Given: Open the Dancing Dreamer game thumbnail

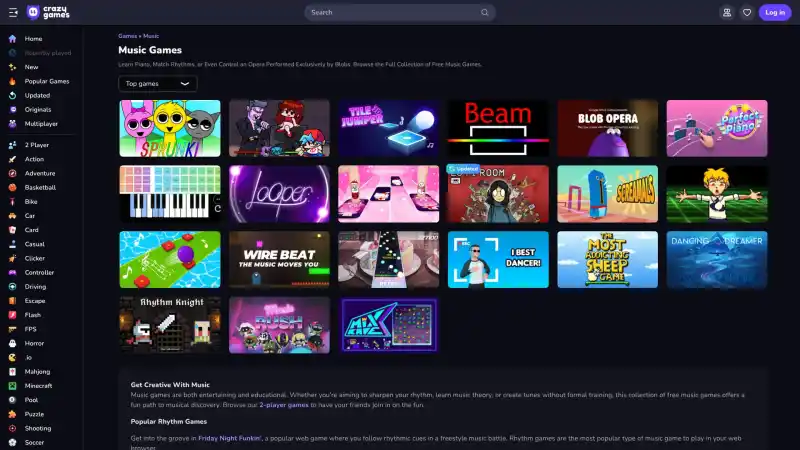Looking at the screenshot, I should (717, 259).
